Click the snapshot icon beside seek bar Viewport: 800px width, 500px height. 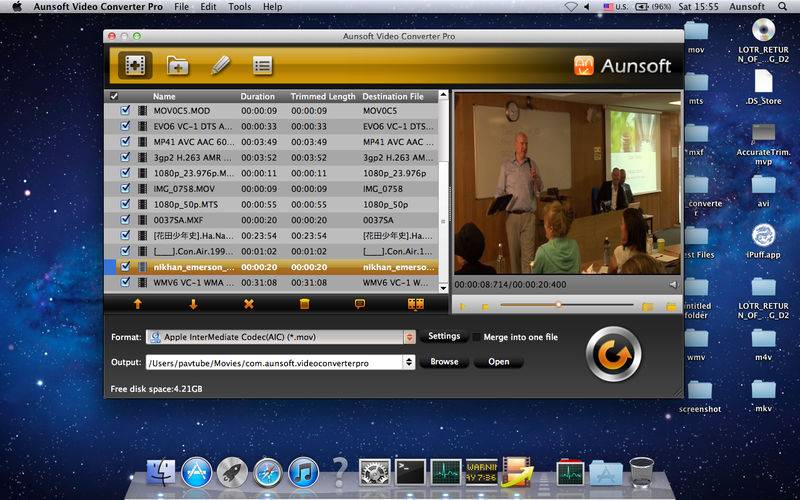[647, 307]
